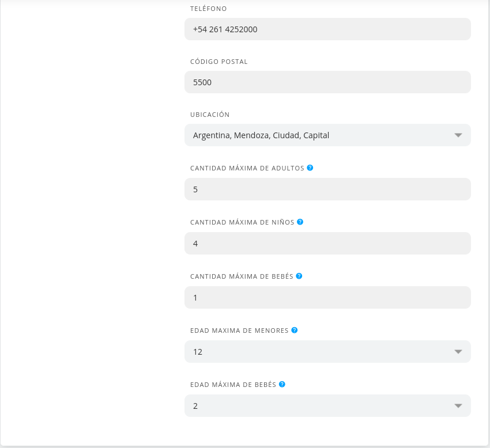The height and width of the screenshot is (448, 490).
Task: Open help for Cantidad Máxima de Bebés
Action: pyautogui.click(x=299, y=276)
